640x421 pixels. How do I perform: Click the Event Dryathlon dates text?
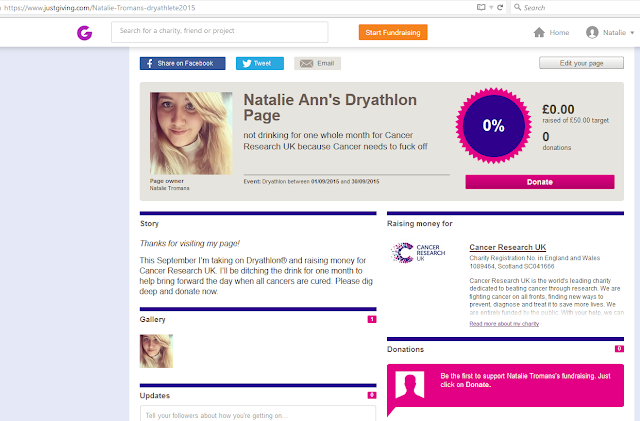[x=311, y=181]
